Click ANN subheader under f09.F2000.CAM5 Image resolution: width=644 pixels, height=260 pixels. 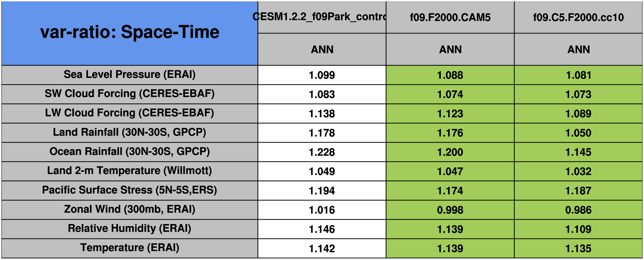(x=450, y=49)
